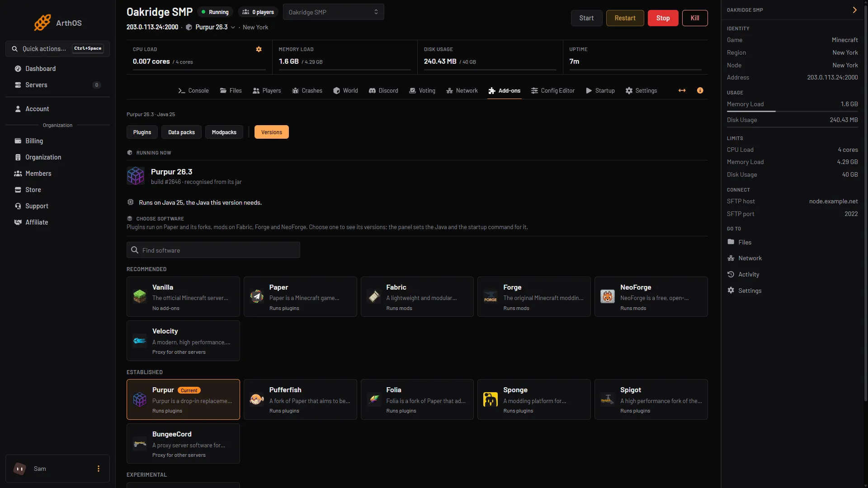Open CPU load settings gear icon

259,49
